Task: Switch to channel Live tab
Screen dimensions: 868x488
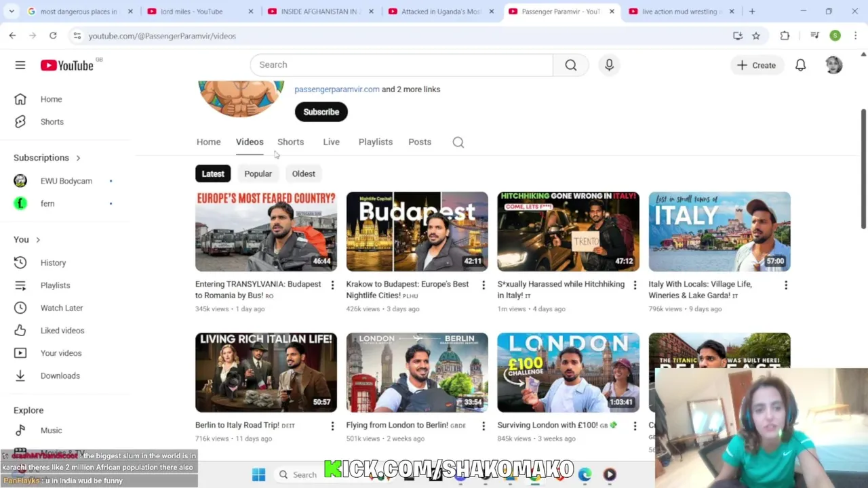Action: click(331, 142)
